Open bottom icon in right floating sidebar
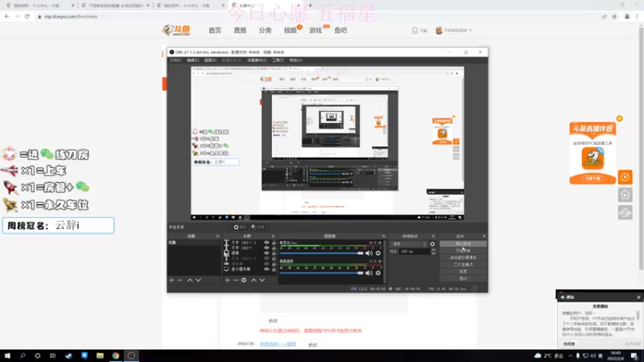 [625, 212]
